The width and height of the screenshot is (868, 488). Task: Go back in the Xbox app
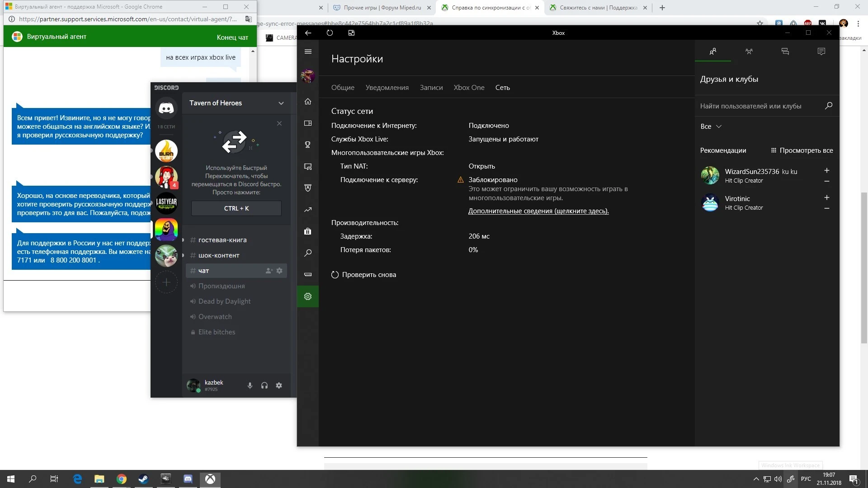(308, 33)
